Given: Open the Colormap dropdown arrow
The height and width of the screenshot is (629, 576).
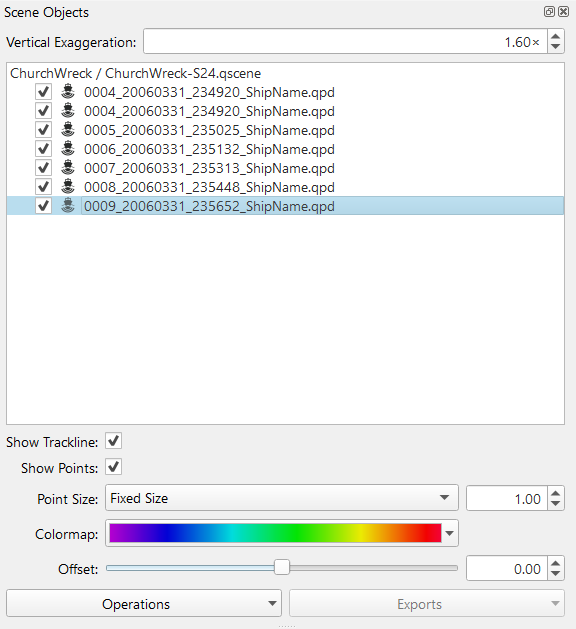Looking at the screenshot, I should point(450,533).
